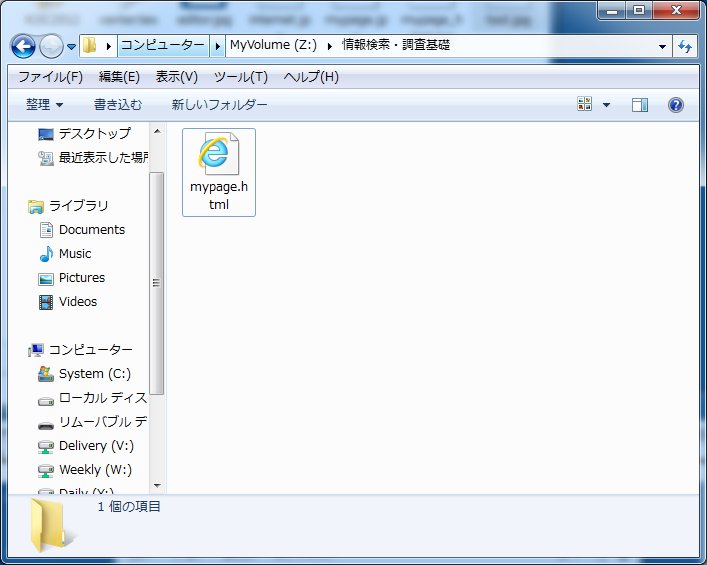Image resolution: width=707 pixels, height=565 pixels.
Task: Open the ツール(T) menu
Action: 241,77
